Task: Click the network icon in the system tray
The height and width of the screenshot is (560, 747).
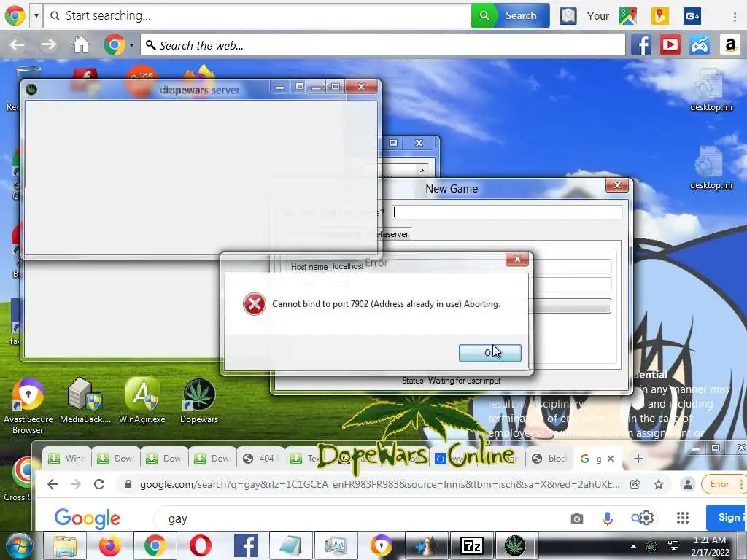Action: (x=673, y=545)
